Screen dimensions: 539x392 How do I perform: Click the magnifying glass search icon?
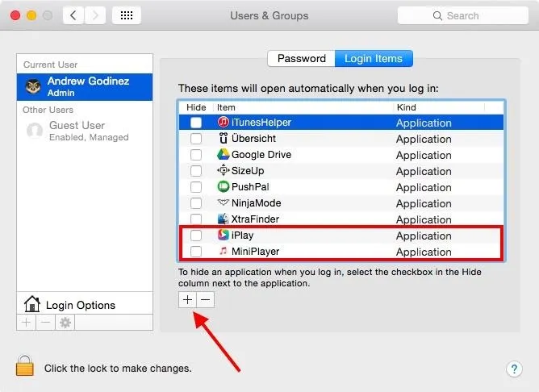pyautogui.click(x=437, y=16)
